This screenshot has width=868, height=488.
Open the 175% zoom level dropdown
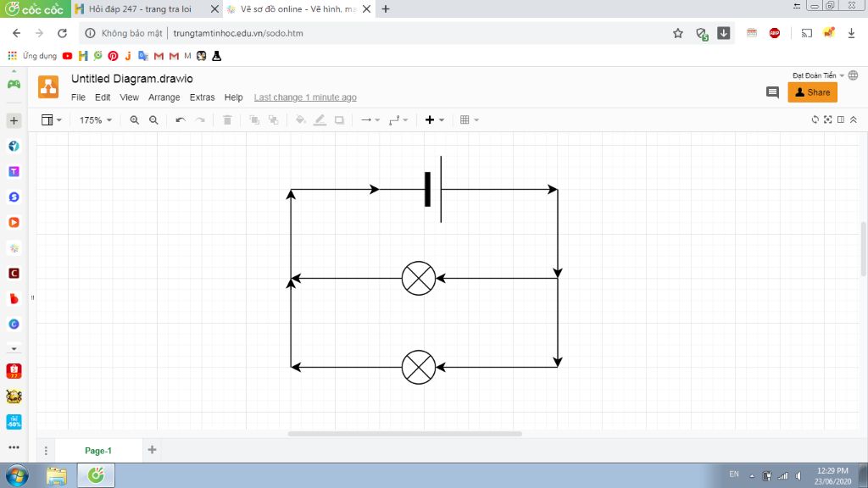95,120
